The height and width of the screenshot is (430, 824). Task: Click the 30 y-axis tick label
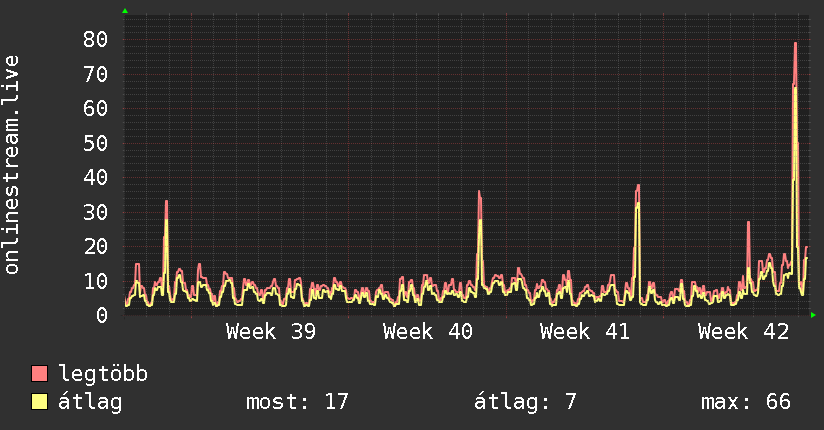96,212
